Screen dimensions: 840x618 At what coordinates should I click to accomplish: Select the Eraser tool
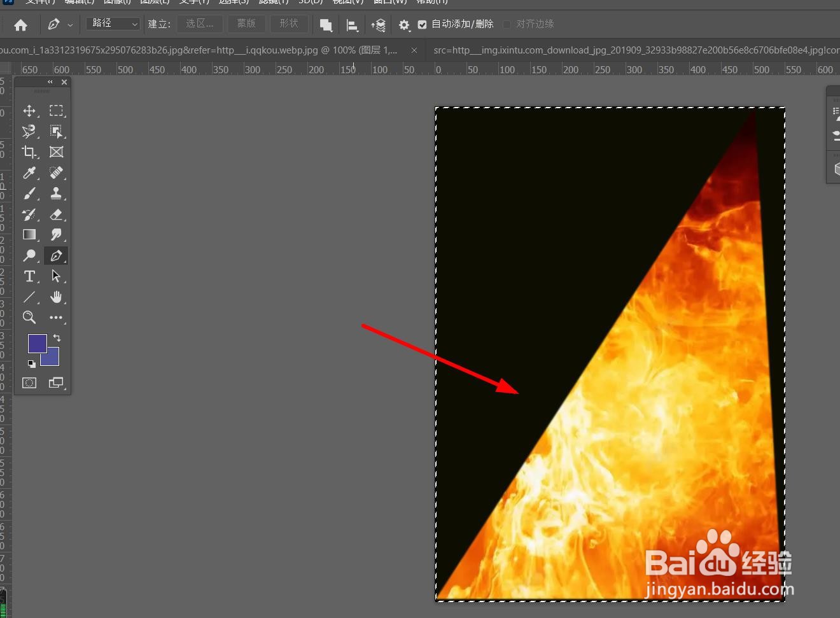point(56,214)
